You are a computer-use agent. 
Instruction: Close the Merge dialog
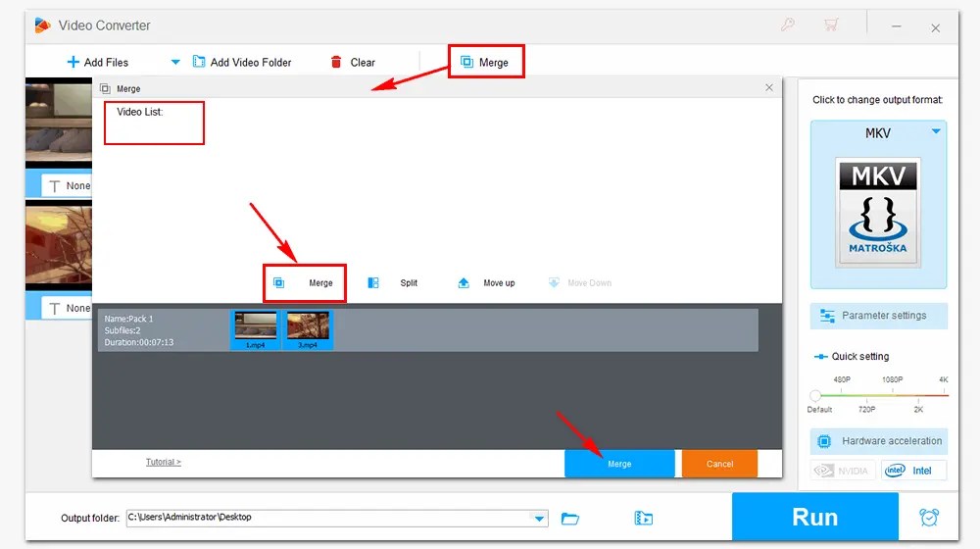769,87
